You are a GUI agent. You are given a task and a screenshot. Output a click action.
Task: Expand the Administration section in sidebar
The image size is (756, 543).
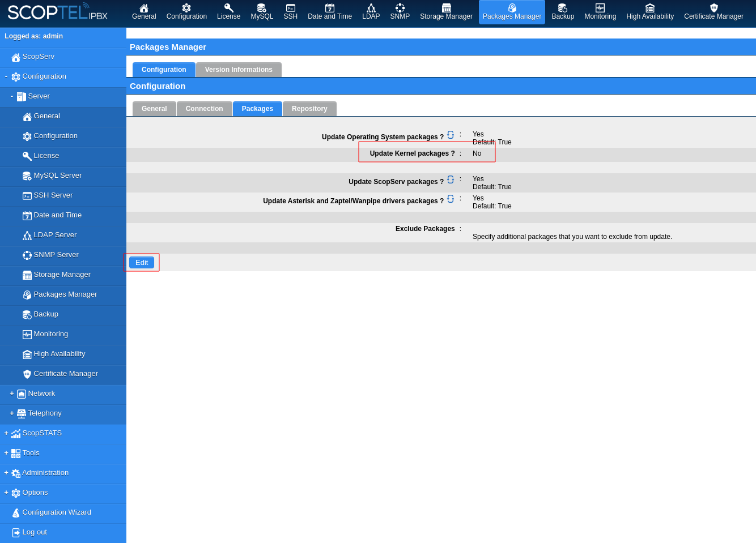[x=6, y=473]
